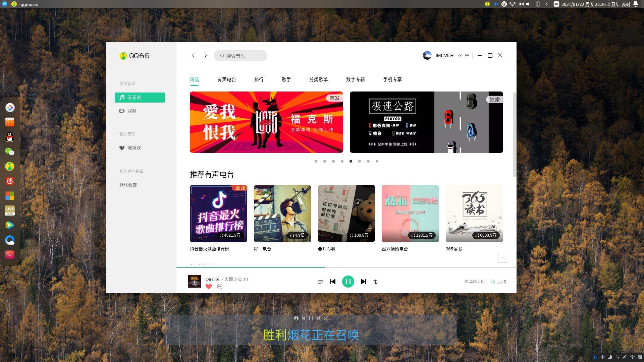This screenshot has width=644, height=362.
Task: Open WeChat from the dock
Action: coord(10,152)
